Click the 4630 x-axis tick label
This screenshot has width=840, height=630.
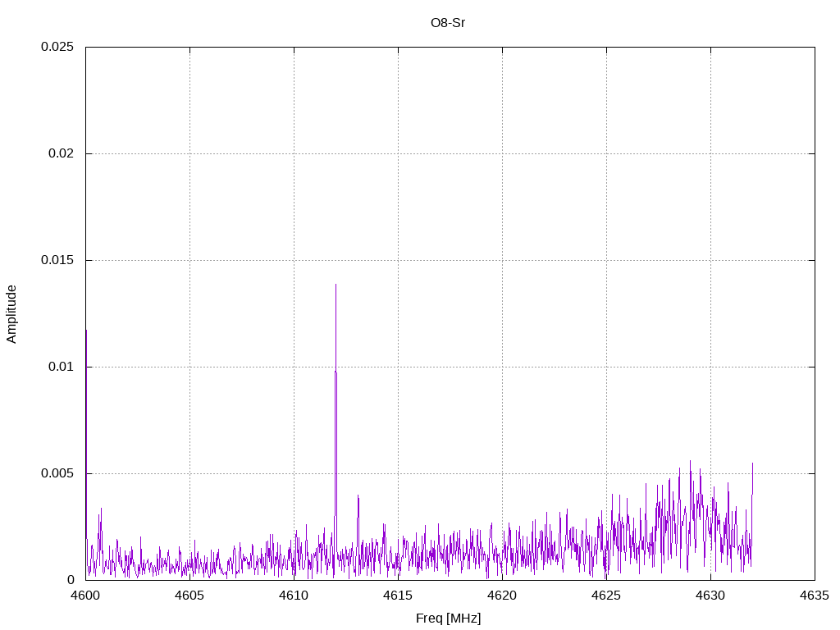711,596
